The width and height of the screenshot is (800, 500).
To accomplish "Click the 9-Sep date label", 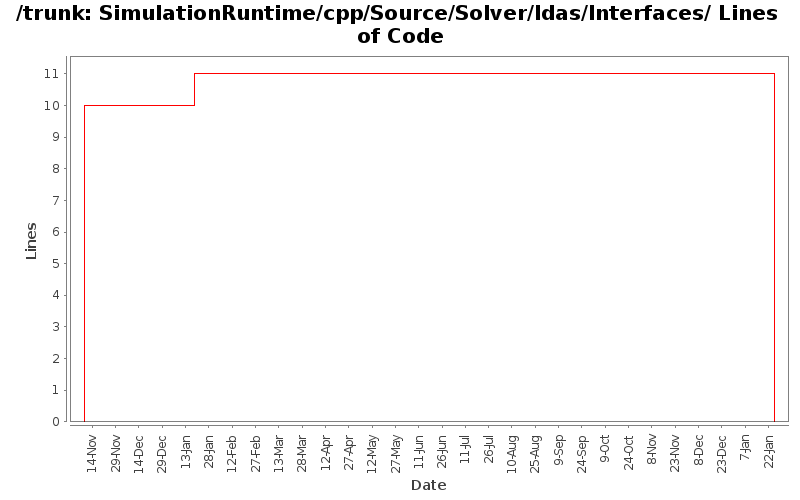I will click(559, 450).
